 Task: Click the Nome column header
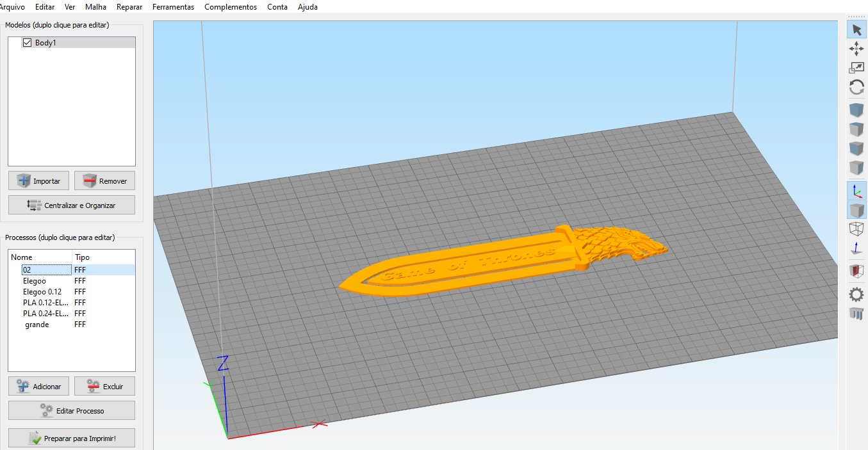(40, 257)
